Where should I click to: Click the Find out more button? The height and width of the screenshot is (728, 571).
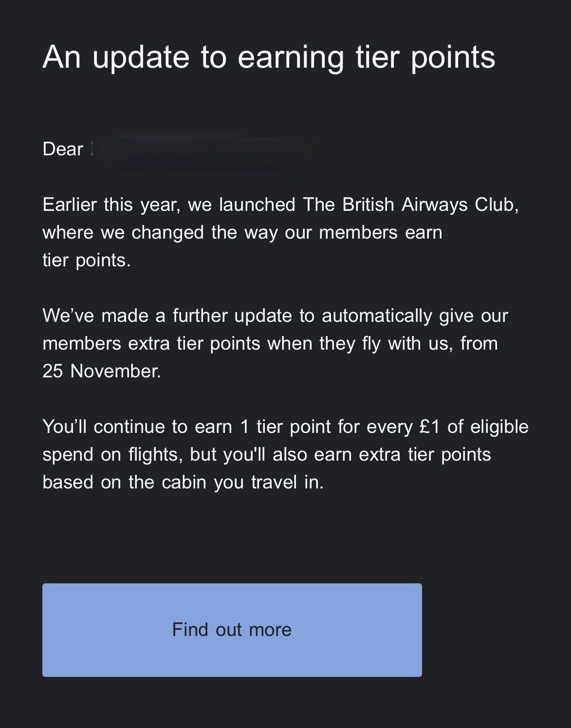click(232, 630)
